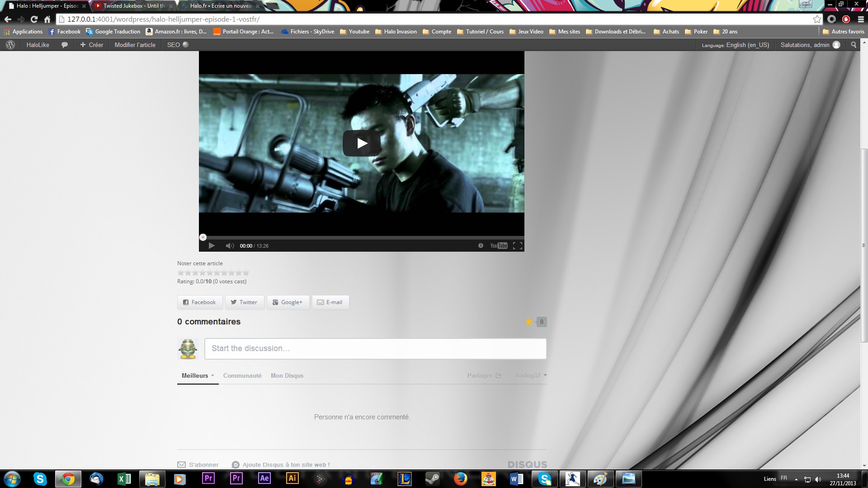This screenshot has height=488, width=868.
Task: Click the video progress bar scrubber
Action: click(x=203, y=237)
